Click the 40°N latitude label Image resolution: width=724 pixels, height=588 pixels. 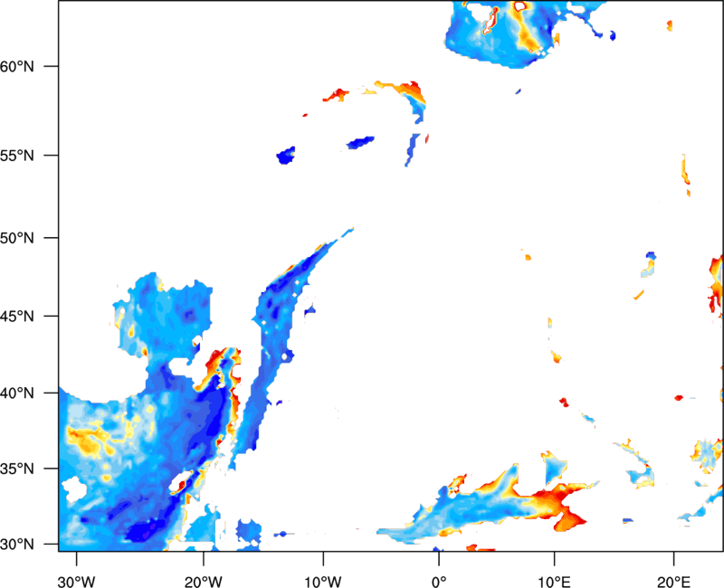tap(17, 394)
